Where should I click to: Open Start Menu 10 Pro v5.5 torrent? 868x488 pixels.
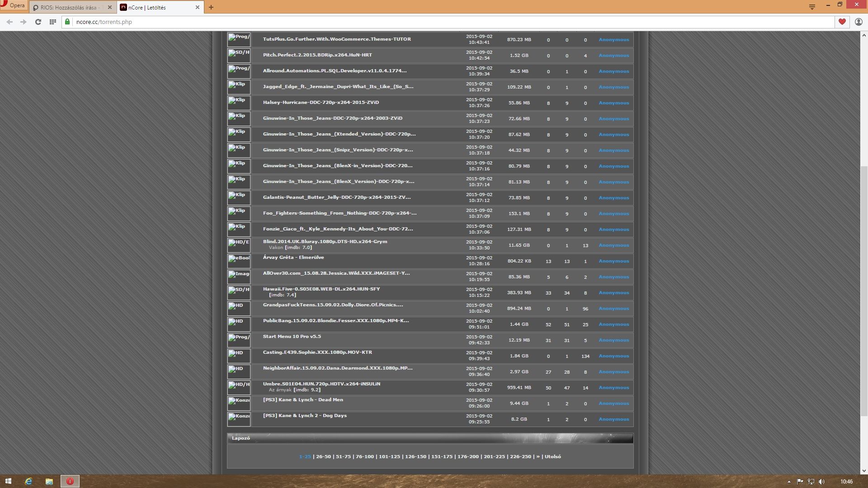[x=292, y=337]
